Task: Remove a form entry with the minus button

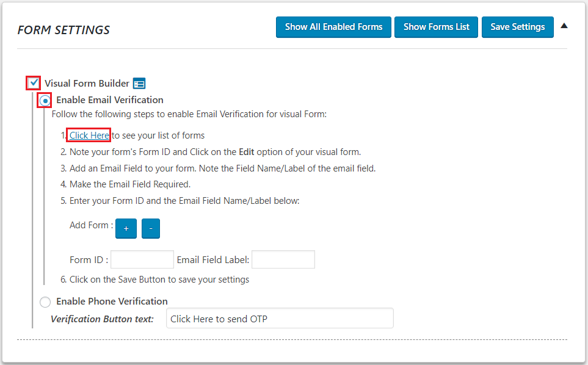Action: pos(150,228)
